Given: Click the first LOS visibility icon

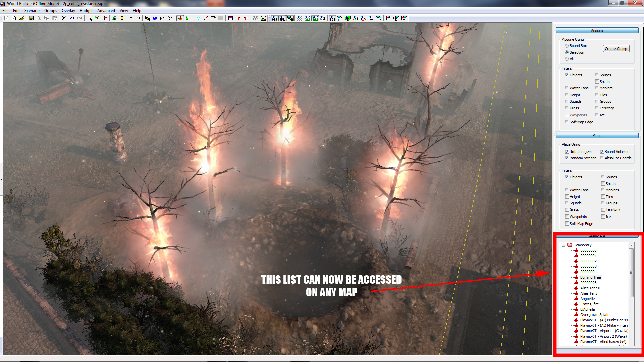Looking at the screenshot, I should tap(371, 18).
